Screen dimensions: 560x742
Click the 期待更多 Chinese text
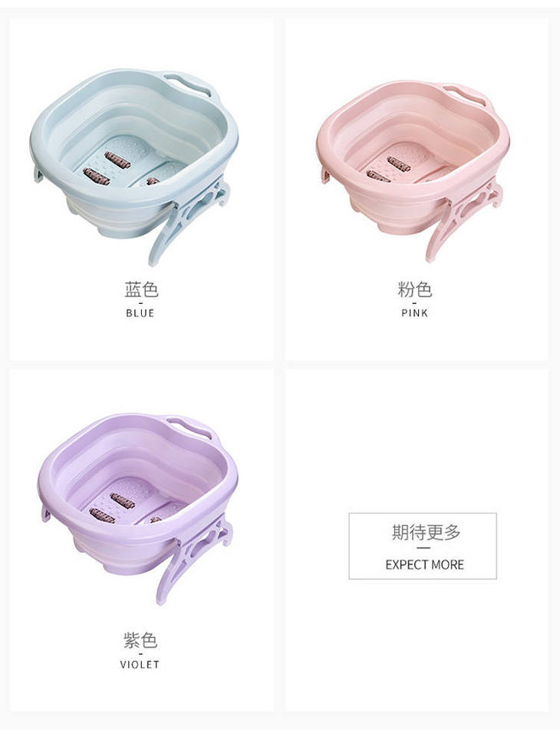coord(426,532)
